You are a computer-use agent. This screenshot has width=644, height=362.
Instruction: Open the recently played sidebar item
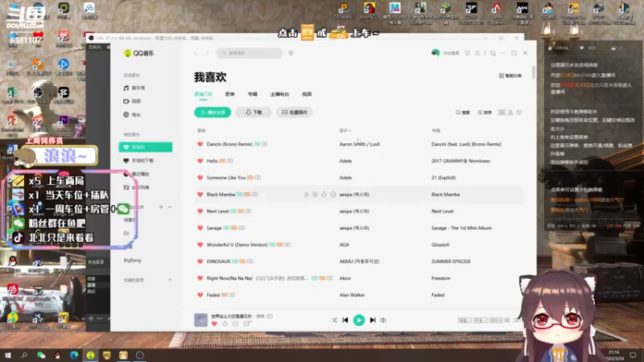[136, 174]
